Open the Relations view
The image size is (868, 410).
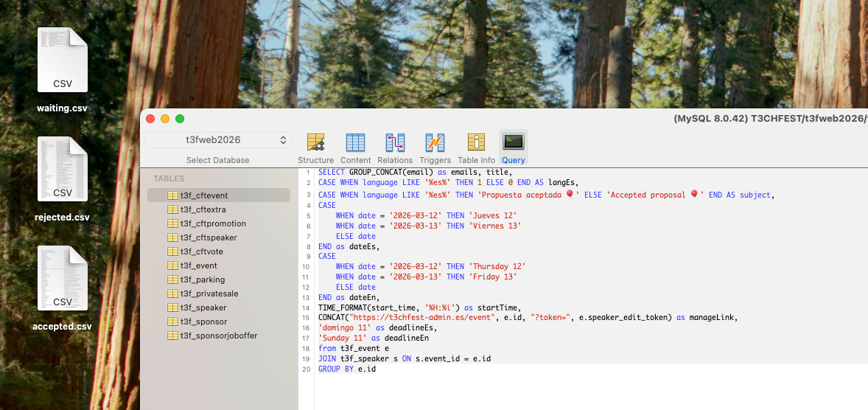pos(395,147)
